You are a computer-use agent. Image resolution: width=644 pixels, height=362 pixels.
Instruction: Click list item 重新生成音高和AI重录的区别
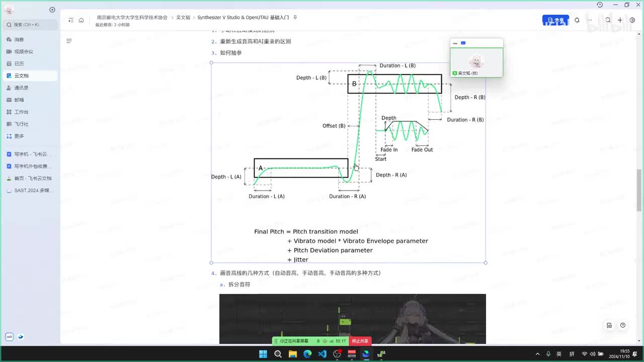coord(255,41)
